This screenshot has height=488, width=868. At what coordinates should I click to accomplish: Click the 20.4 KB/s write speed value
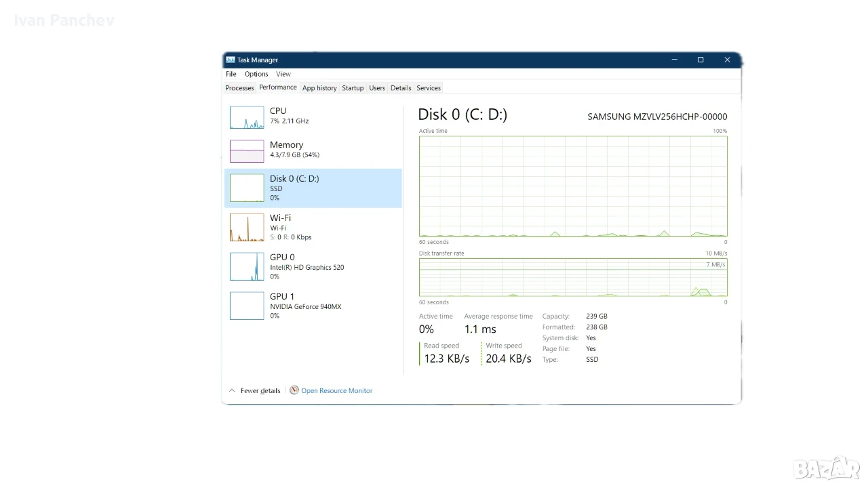509,359
